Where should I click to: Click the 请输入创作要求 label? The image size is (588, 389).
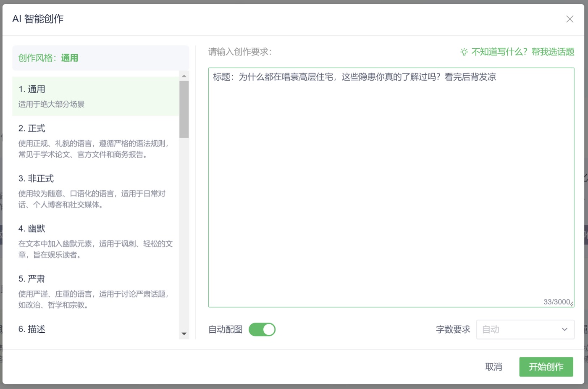tap(240, 52)
